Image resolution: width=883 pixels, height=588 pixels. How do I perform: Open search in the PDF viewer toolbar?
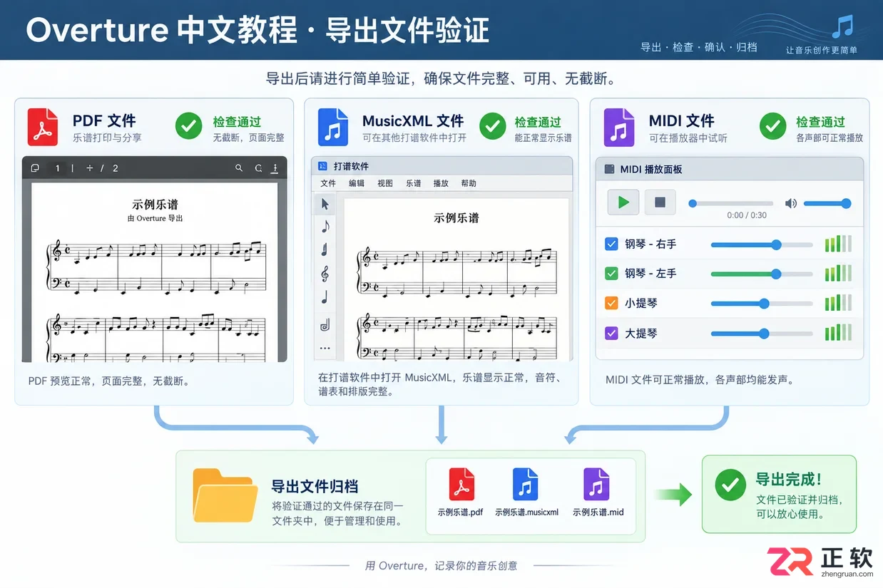[239, 168]
